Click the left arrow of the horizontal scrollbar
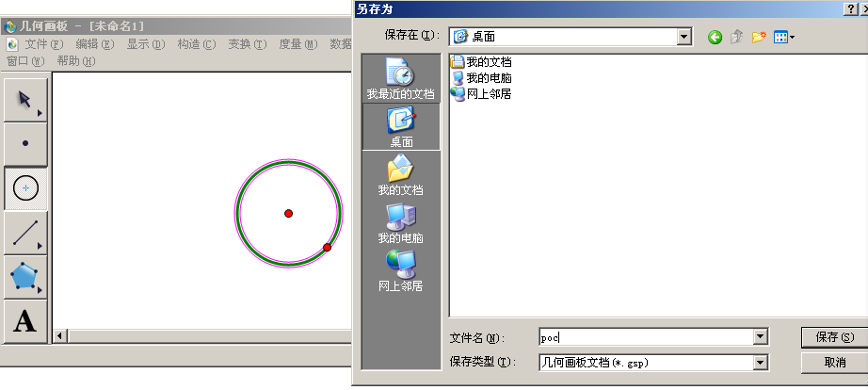Image resolution: width=868 pixels, height=390 pixels. point(60,336)
